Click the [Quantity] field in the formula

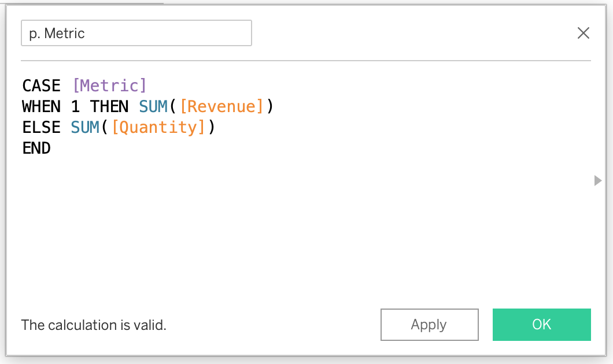tap(158, 128)
